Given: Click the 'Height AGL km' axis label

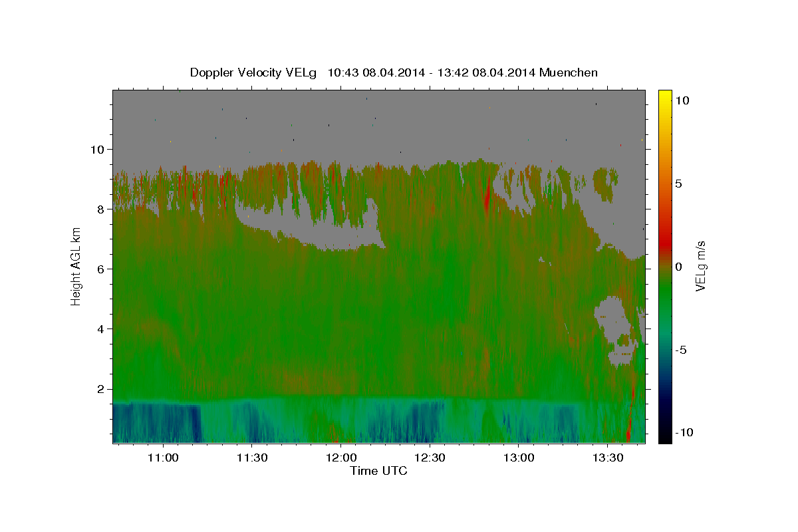Looking at the screenshot, I should point(76,266).
